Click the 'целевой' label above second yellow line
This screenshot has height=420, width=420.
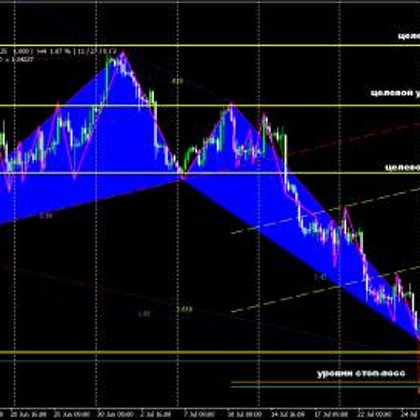[x=395, y=93]
